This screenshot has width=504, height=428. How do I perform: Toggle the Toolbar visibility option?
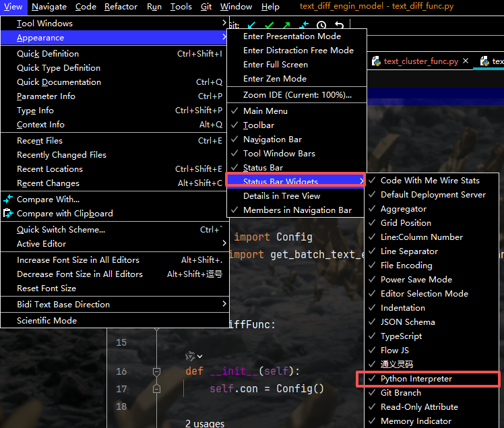(296, 125)
